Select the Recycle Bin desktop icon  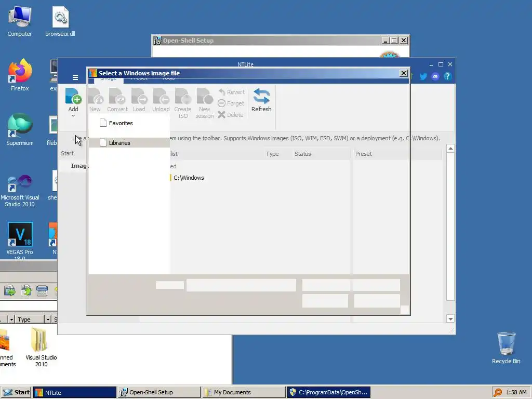click(x=506, y=348)
